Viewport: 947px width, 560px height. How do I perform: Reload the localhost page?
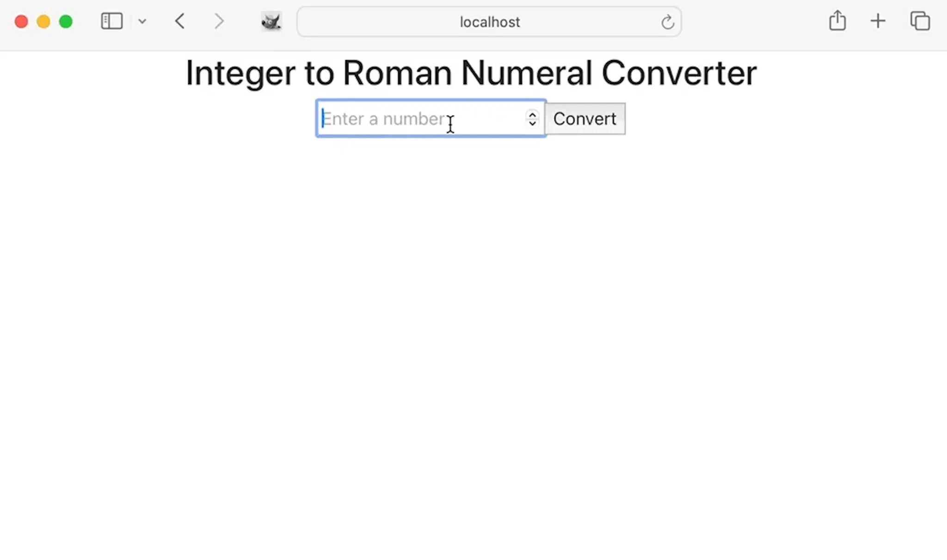pyautogui.click(x=667, y=22)
